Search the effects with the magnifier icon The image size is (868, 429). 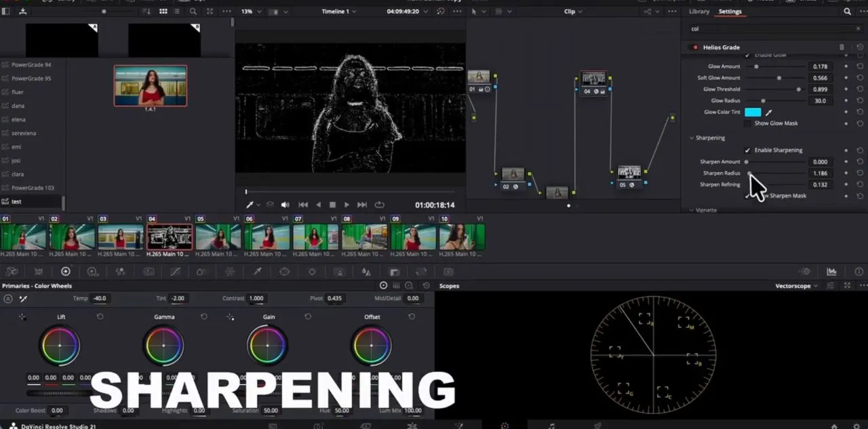click(848, 12)
